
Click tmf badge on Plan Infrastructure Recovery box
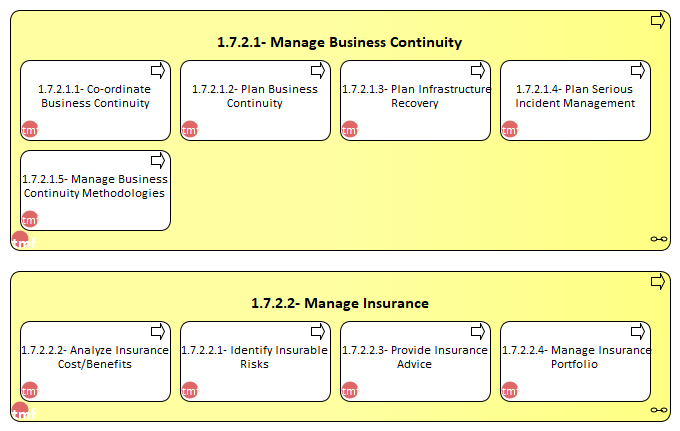pyautogui.click(x=350, y=129)
